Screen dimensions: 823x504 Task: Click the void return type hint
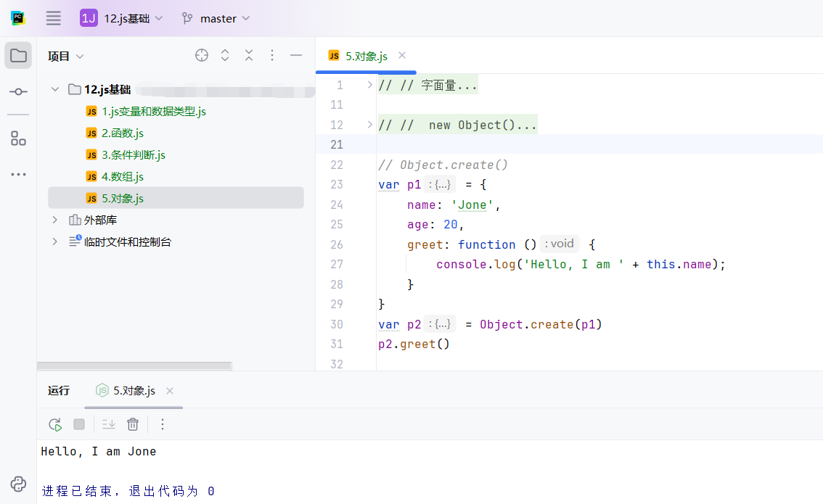[x=559, y=244]
